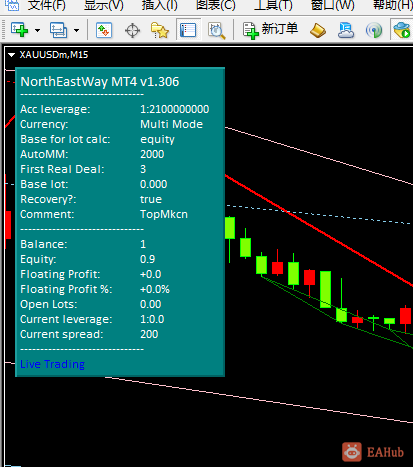
Task: Click the XAUUSDm,M15 chart label
Action: pyautogui.click(x=54, y=55)
